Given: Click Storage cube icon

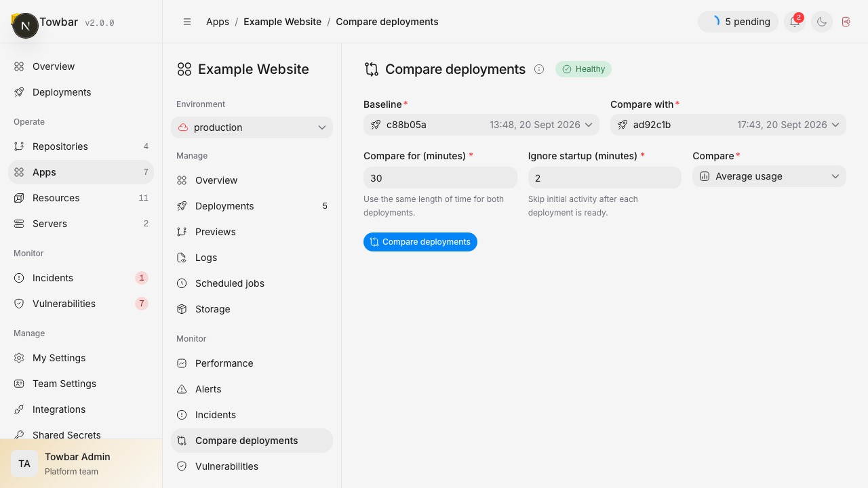Looking at the screenshot, I should (182, 309).
